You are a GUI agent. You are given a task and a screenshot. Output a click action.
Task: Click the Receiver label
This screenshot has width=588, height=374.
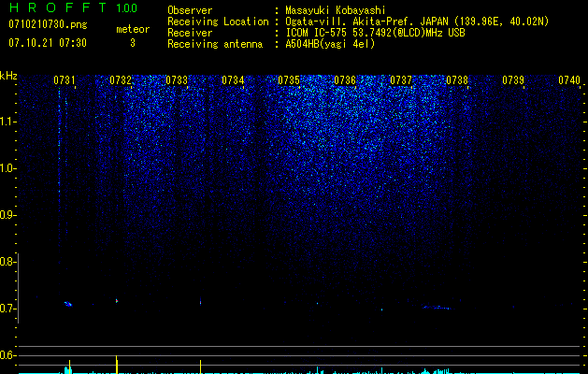click(x=190, y=33)
